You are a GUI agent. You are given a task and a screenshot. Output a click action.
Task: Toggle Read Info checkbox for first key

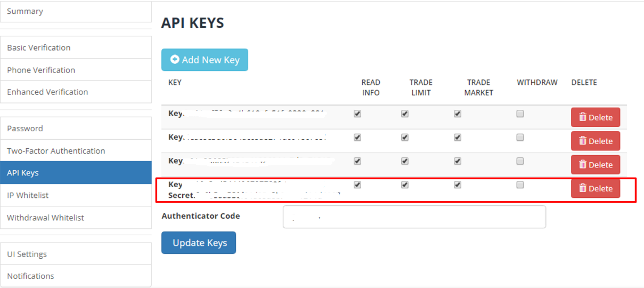[x=357, y=114]
